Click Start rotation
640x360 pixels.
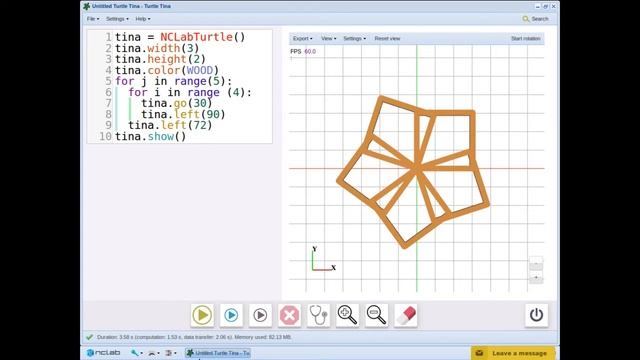[526, 38]
